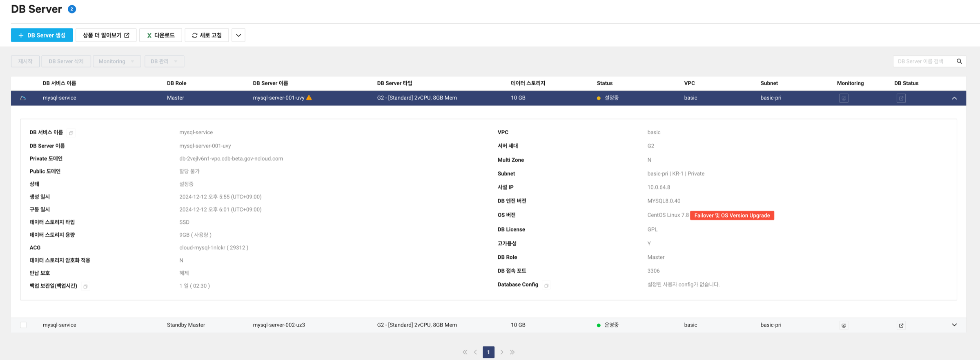
Task: Click the search magnifier icon
Action: pyautogui.click(x=959, y=61)
